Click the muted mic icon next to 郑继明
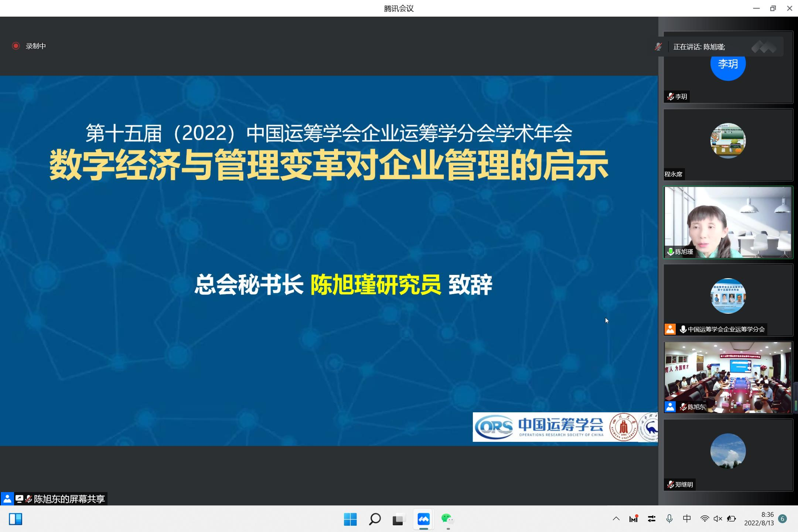Image resolution: width=798 pixels, height=532 pixels. point(670,484)
